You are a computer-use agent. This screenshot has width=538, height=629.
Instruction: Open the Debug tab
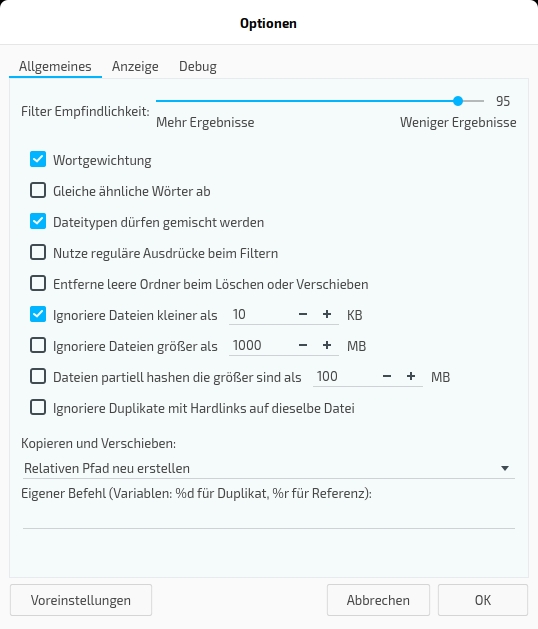click(x=198, y=66)
